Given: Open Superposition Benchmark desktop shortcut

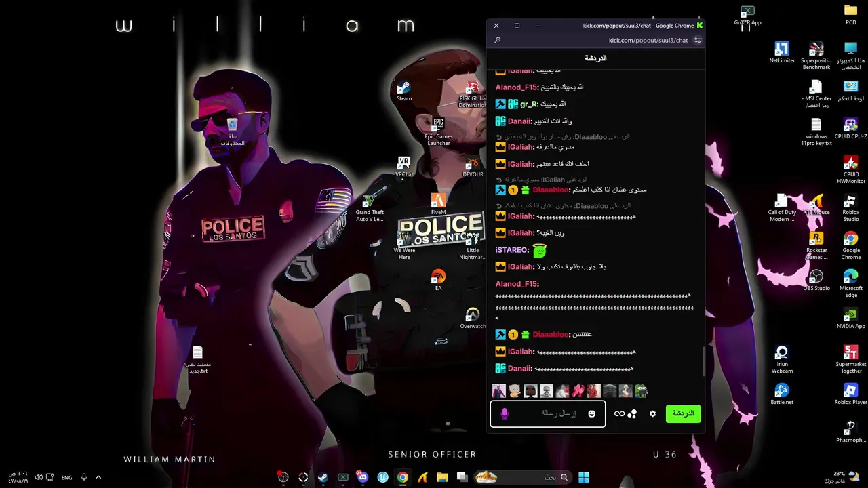Looking at the screenshot, I should (x=816, y=56).
